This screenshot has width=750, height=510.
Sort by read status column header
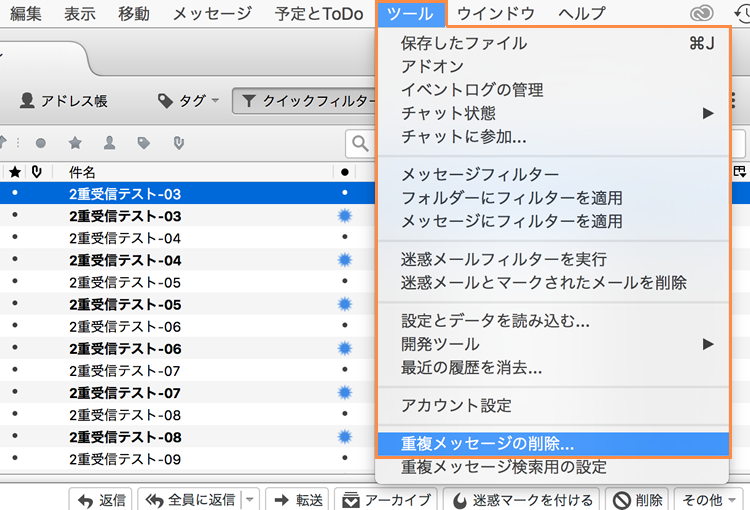click(345, 172)
